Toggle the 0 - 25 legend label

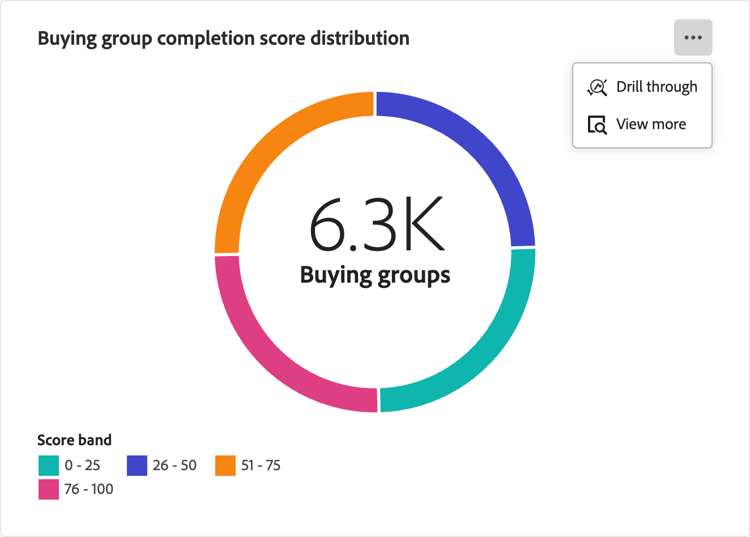82,466
